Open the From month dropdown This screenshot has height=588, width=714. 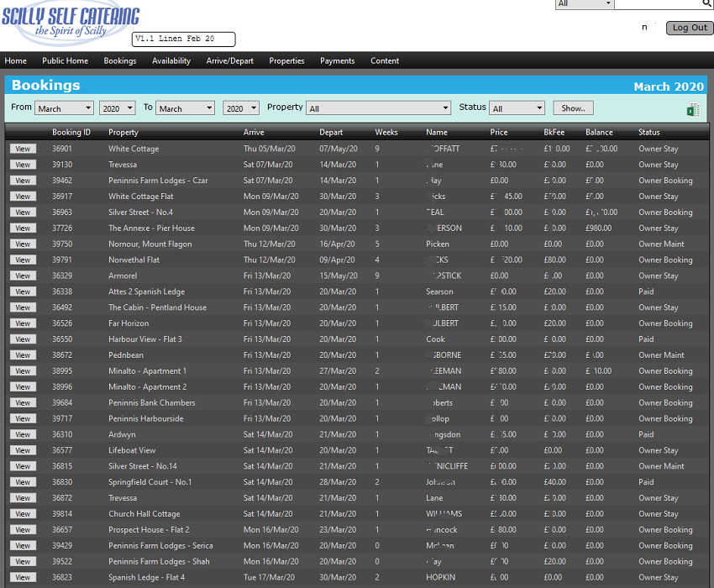tap(64, 108)
